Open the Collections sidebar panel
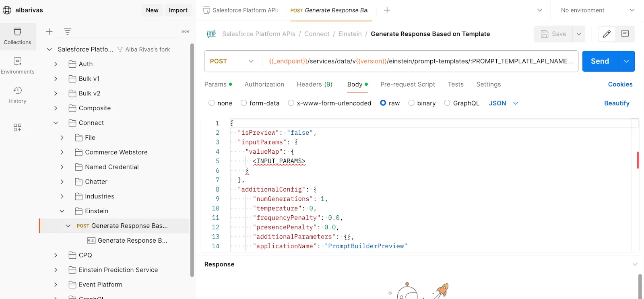Screen dimensions: 644x299 click(17, 36)
